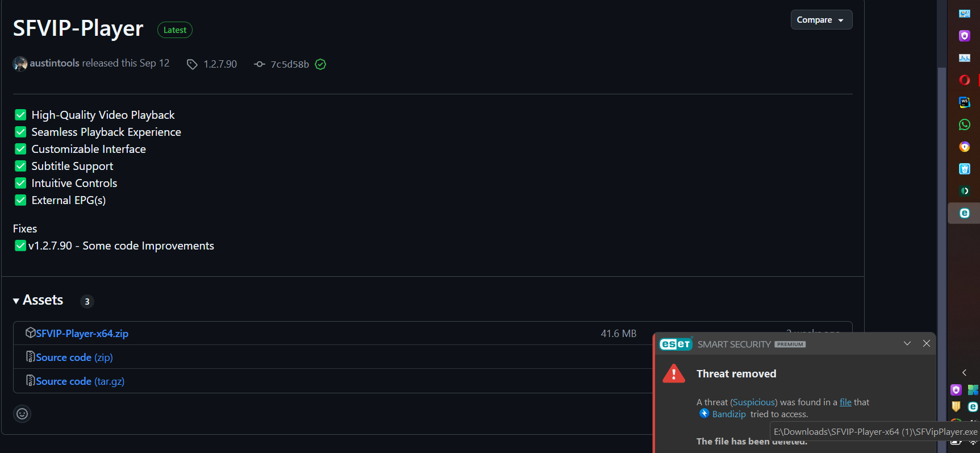This screenshot has width=980, height=453.
Task: Click the underlined file link in ESET
Action: click(845, 402)
